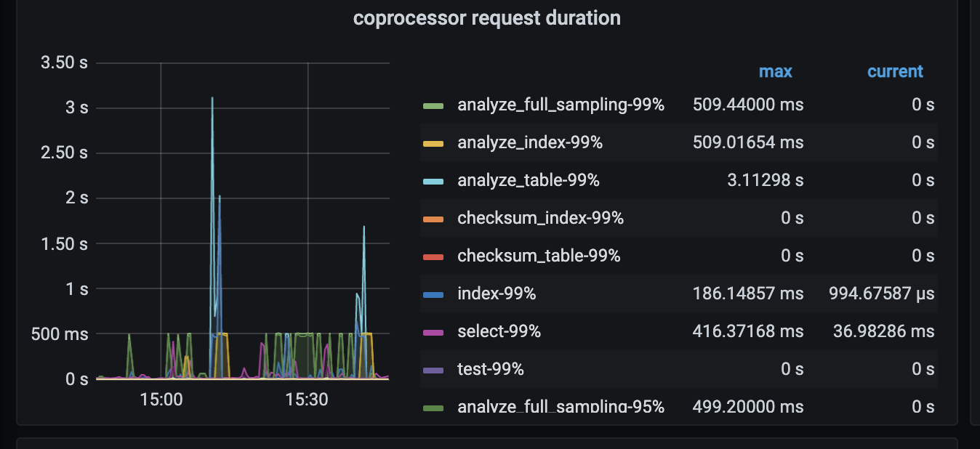This screenshot has height=449, width=980.
Task: Sort legend by the current column
Action: [894, 71]
